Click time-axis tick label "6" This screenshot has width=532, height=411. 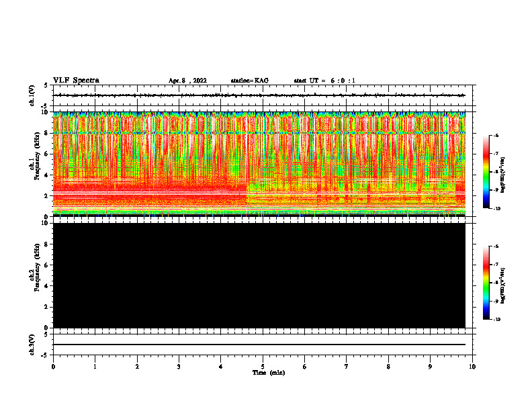[305, 367]
